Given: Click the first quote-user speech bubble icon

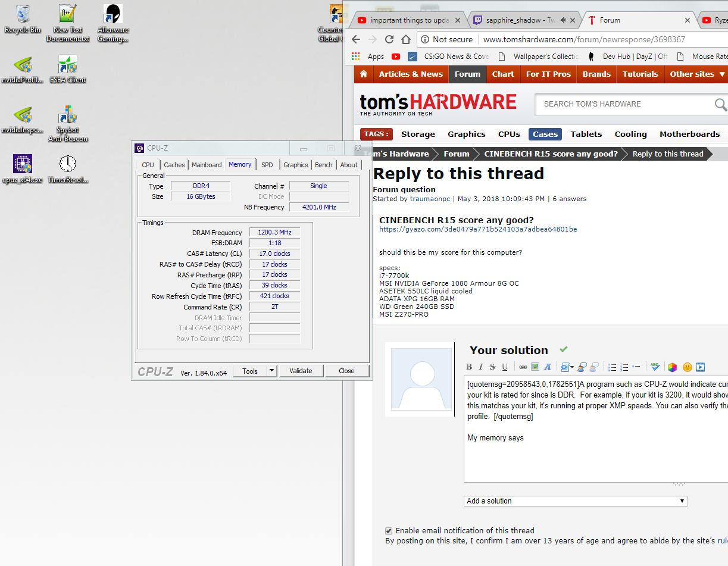Looking at the screenshot, I should point(582,367).
